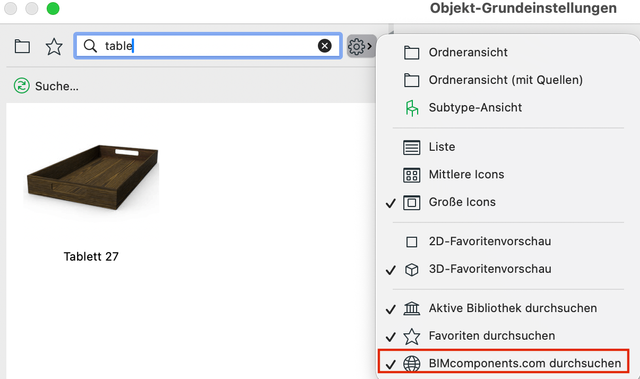This screenshot has height=379, width=640.
Task: Click the library building icon for Aktive Bibliothek
Action: click(x=411, y=308)
